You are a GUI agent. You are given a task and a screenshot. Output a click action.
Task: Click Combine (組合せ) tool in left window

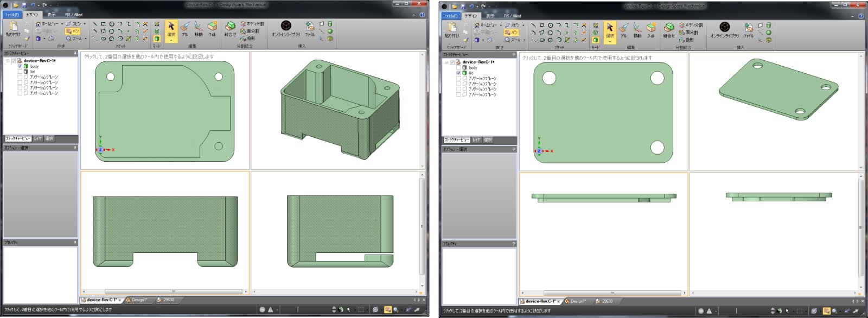coord(230,28)
